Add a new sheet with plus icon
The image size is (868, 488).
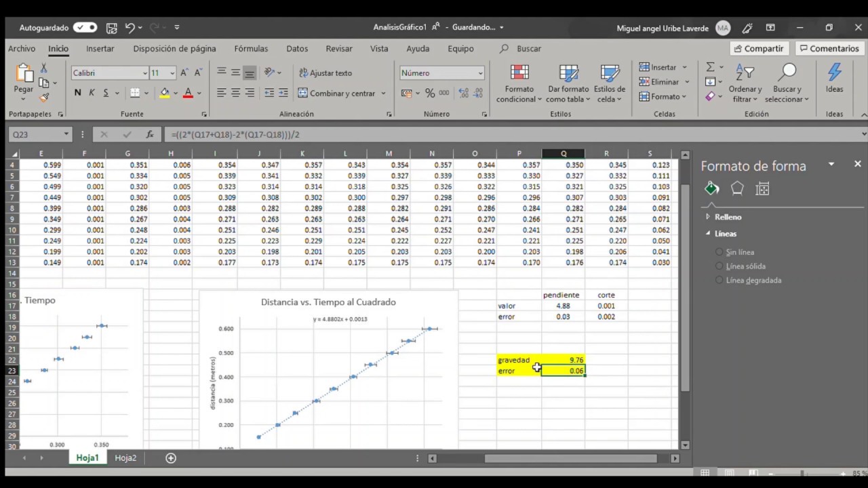(x=171, y=458)
